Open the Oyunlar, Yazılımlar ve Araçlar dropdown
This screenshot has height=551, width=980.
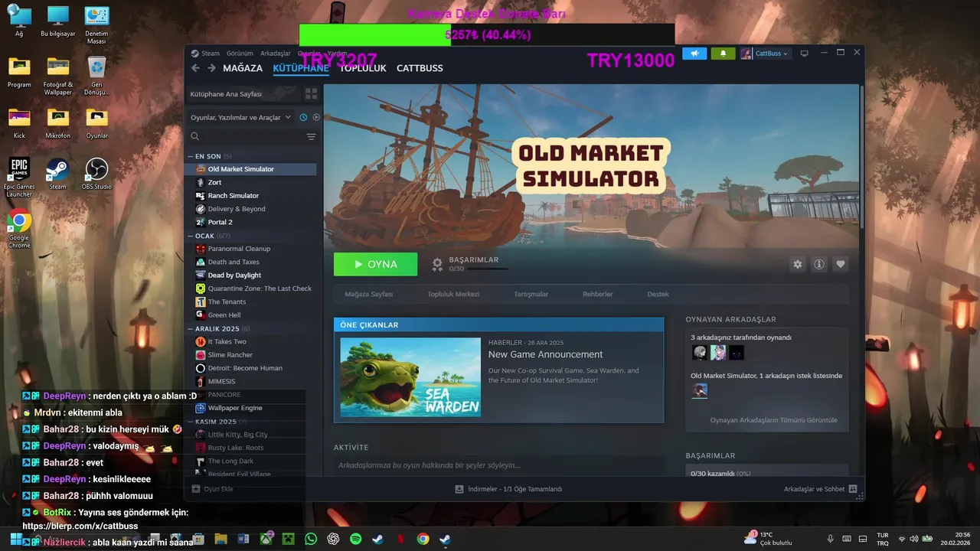[x=241, y=117]
